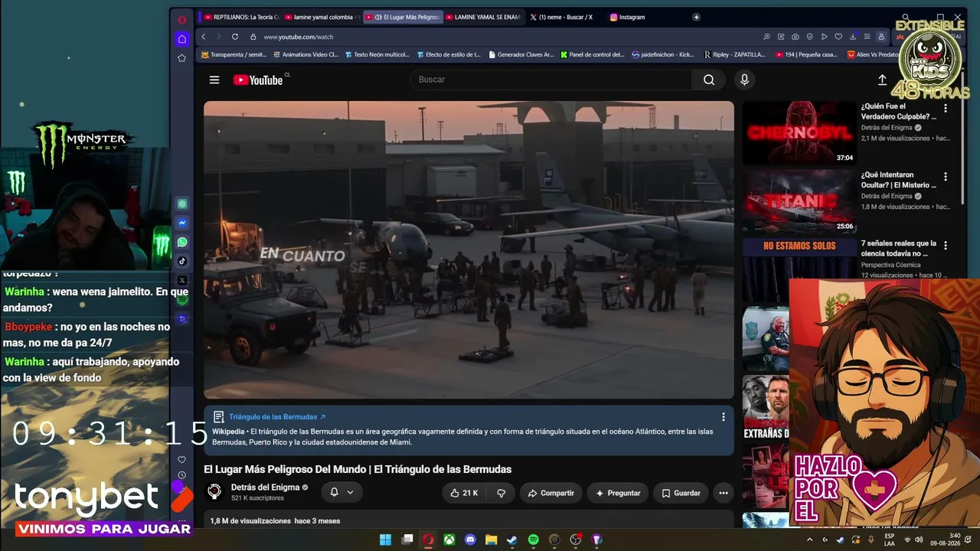Switch to the lamine yamal colombia tab
The image size is (980, 551).
coord(322,17)
